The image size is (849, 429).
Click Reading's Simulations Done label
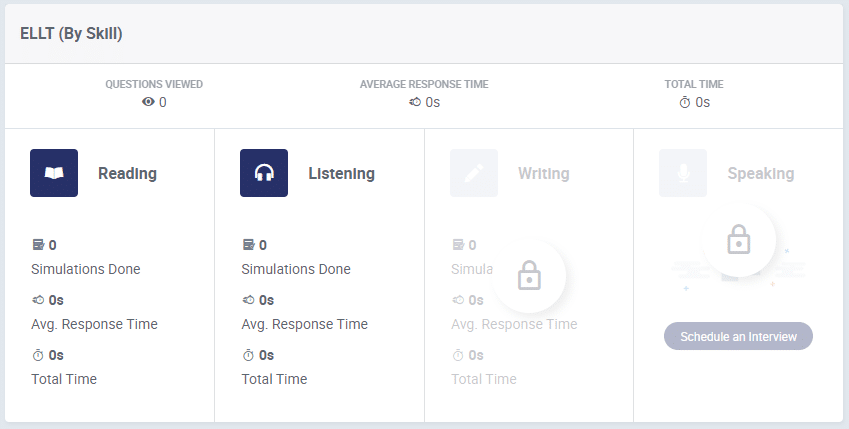(x=86, y=269)
